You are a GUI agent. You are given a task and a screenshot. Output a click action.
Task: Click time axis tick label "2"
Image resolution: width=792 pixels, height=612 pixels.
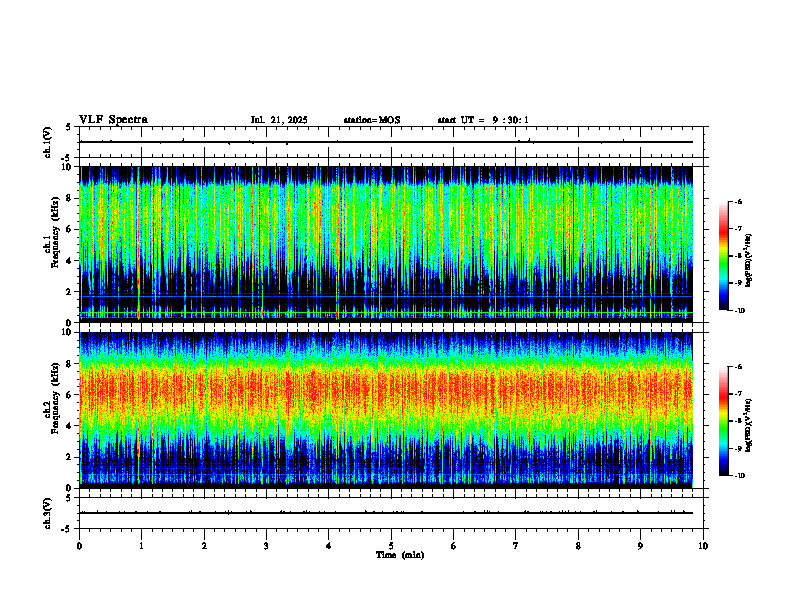tap(204, 546)
